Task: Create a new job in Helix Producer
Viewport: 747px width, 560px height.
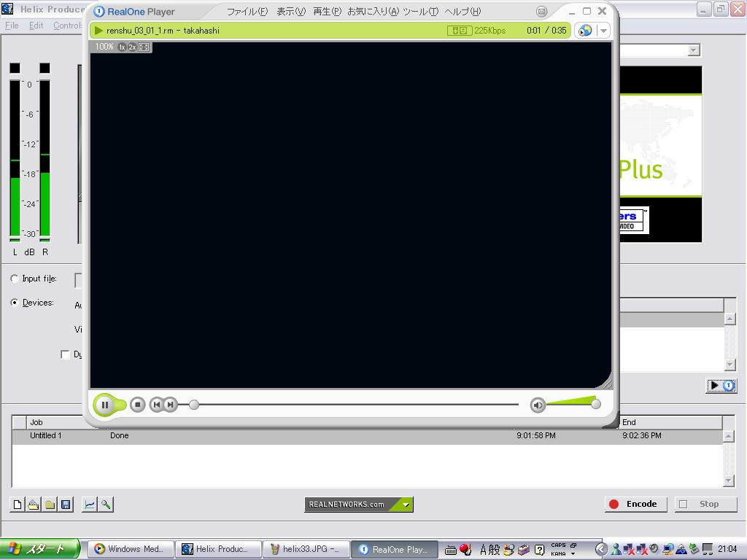Action: pos(18,505)
